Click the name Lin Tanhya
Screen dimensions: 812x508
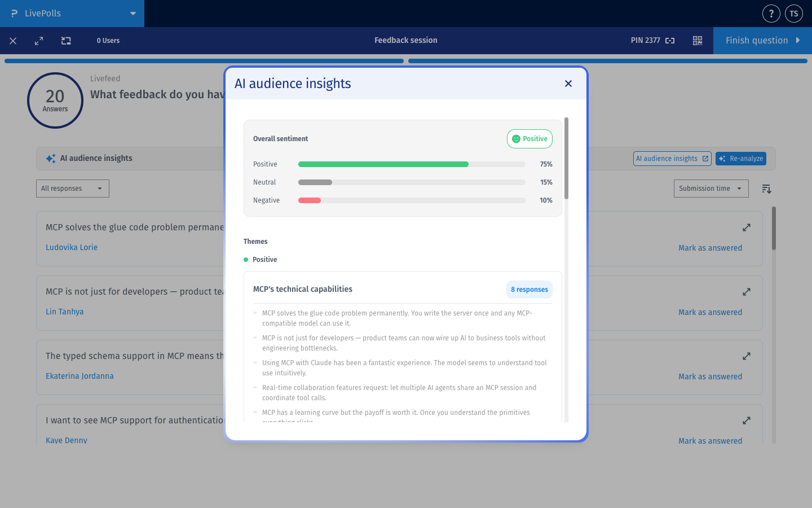click(x=64, y=312)
